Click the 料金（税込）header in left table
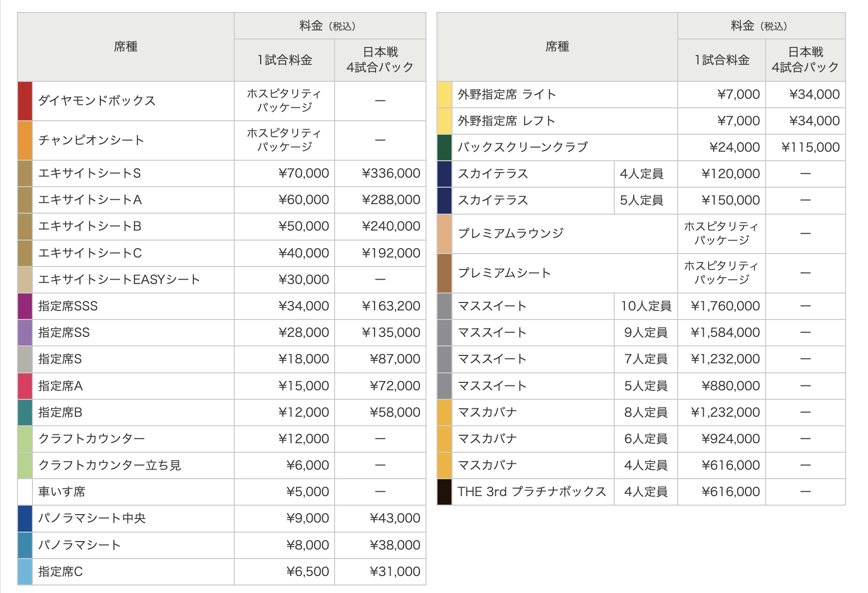 pyautogui.click(x=329, y=25)
